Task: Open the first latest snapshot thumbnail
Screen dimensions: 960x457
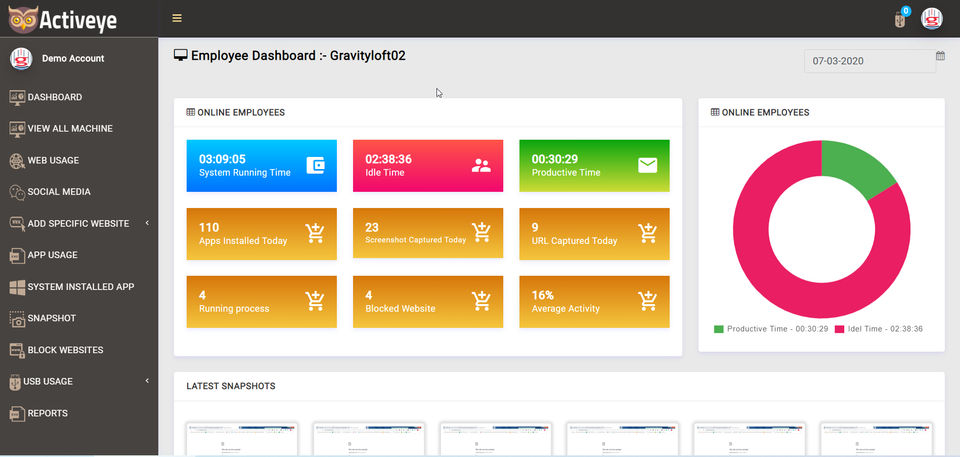Action: [242, 438]
